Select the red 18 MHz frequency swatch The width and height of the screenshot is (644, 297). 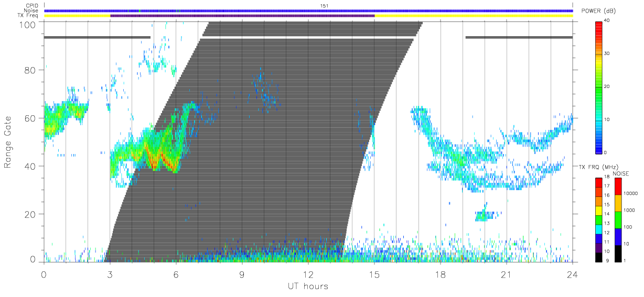pos(599,183)
